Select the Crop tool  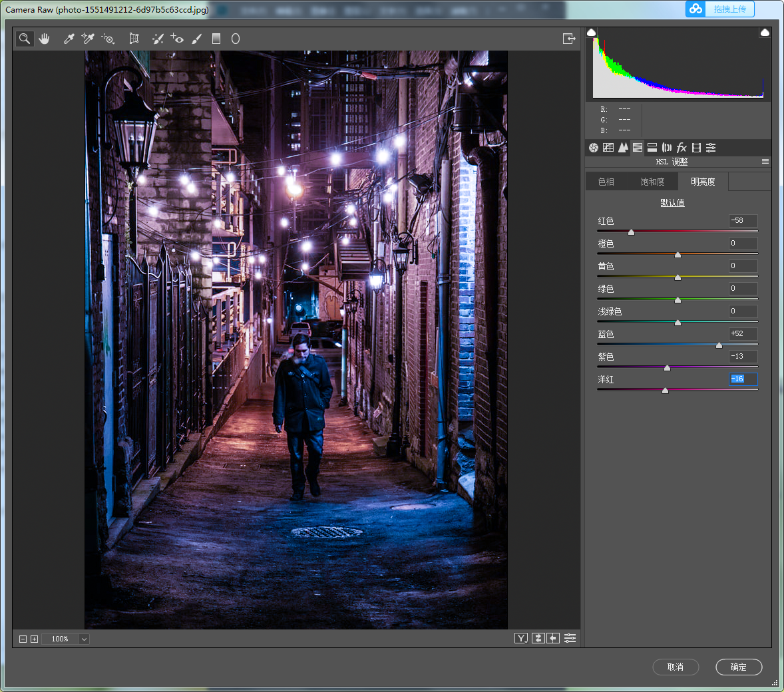click(134, 39)
